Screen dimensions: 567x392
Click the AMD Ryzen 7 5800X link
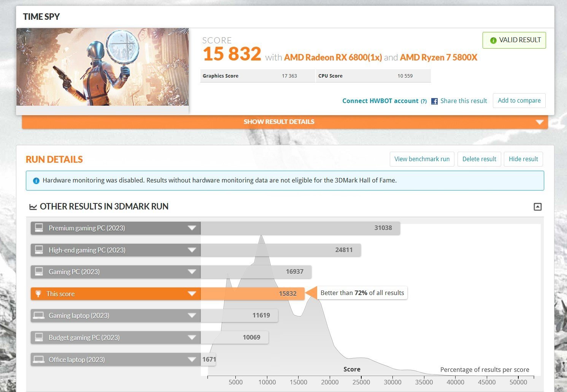(x=438, y=57)
